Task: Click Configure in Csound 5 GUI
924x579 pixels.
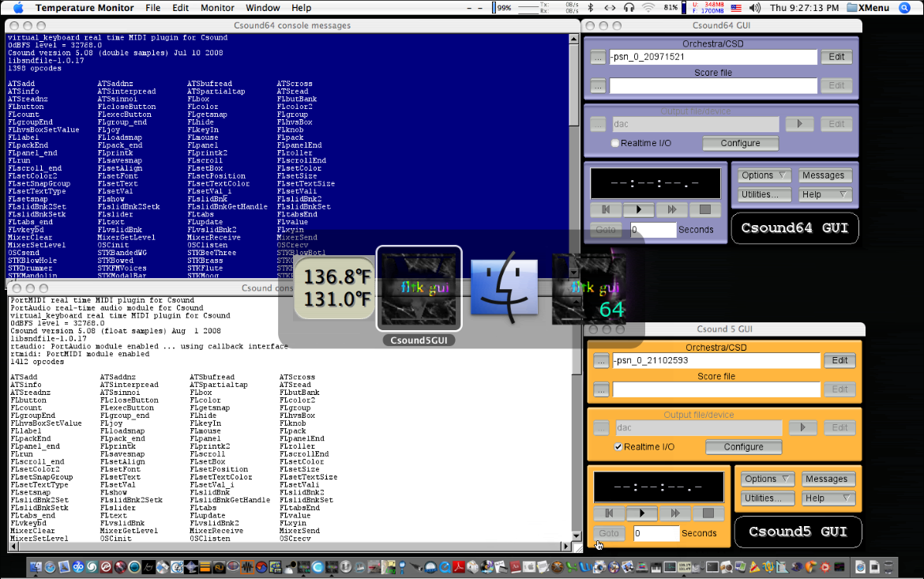Action: click(744, 447)
